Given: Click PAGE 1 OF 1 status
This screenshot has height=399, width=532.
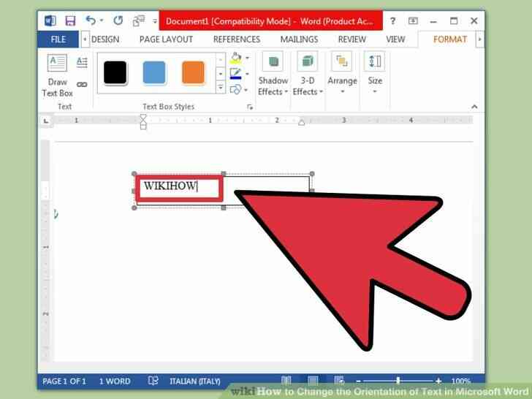Looking at the screenshot, I should click(64, 381).
